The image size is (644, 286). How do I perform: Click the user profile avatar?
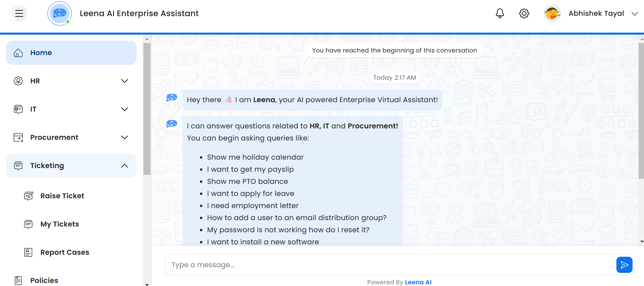[552, 13]
